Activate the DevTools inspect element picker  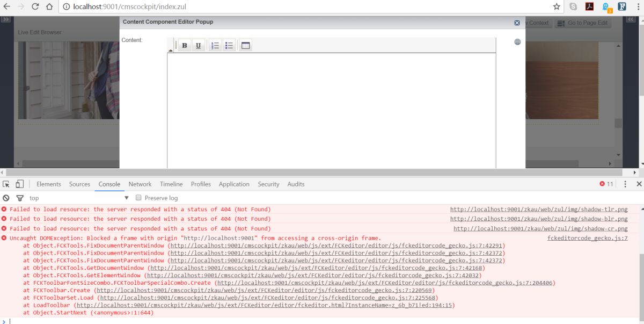coord(6,184)
